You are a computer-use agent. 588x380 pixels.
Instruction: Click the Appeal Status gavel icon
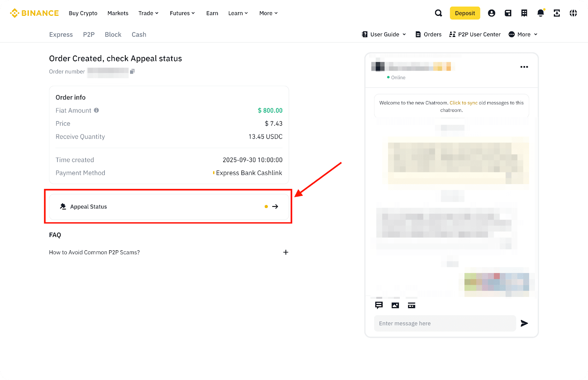tap(63, 207)
